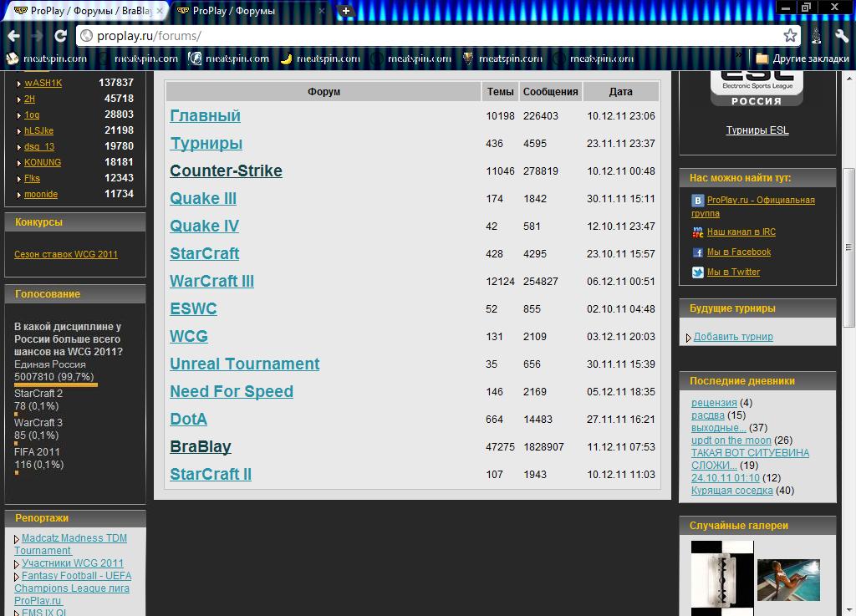Bookmark page with the star icon
Viewport: 856px width, 616px height.
pyautogui.click(x=790, y=36)
